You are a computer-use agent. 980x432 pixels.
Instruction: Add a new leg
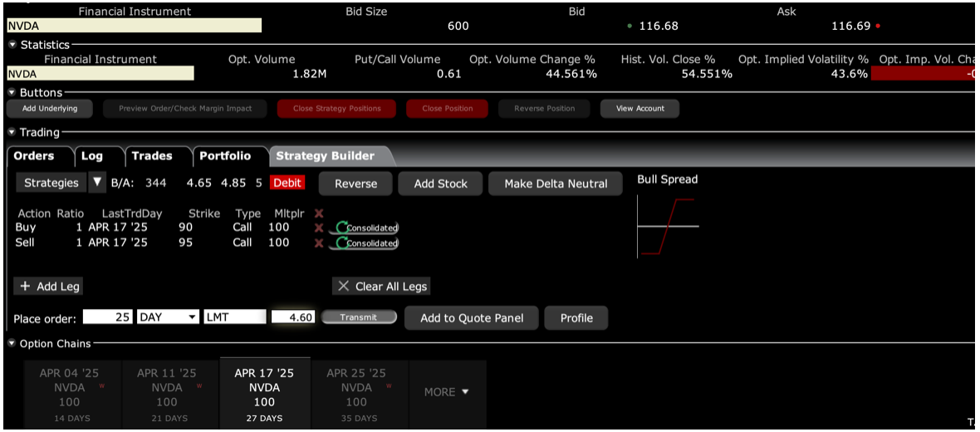tap(48, 287)
